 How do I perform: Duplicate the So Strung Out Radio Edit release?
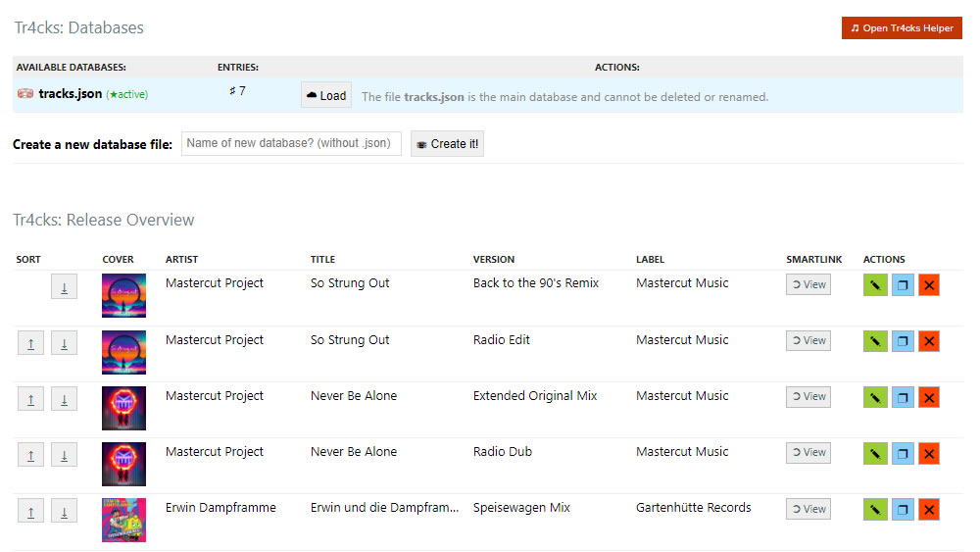(903, 341)
